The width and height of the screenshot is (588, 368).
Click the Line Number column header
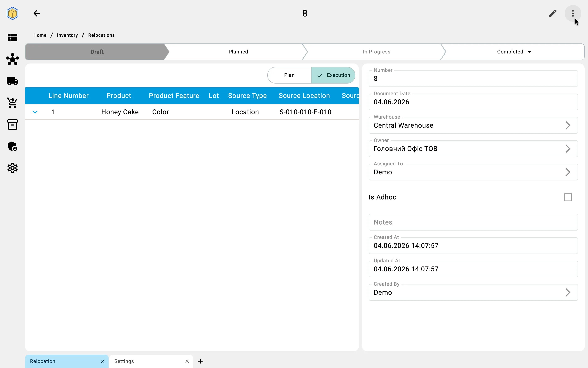tap(68, 96)
